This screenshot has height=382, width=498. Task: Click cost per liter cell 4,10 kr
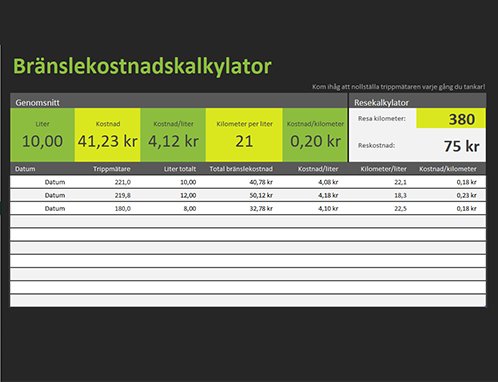pos(328,209)
